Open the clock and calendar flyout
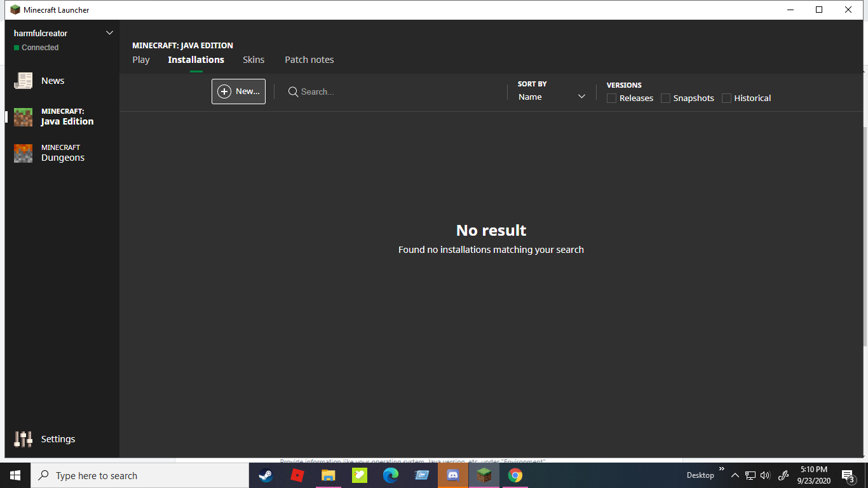This screenshot has width=868, height=488. [x=814, y=475]
